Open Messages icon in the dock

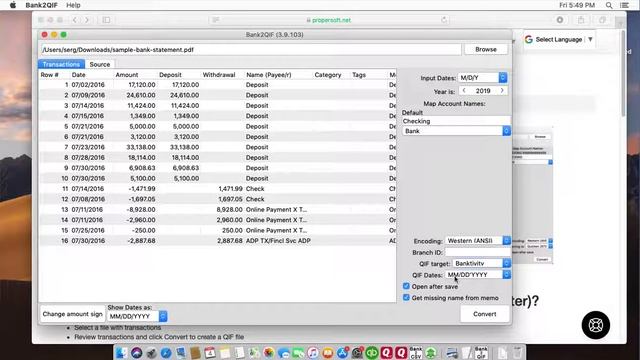coord(283,352)
